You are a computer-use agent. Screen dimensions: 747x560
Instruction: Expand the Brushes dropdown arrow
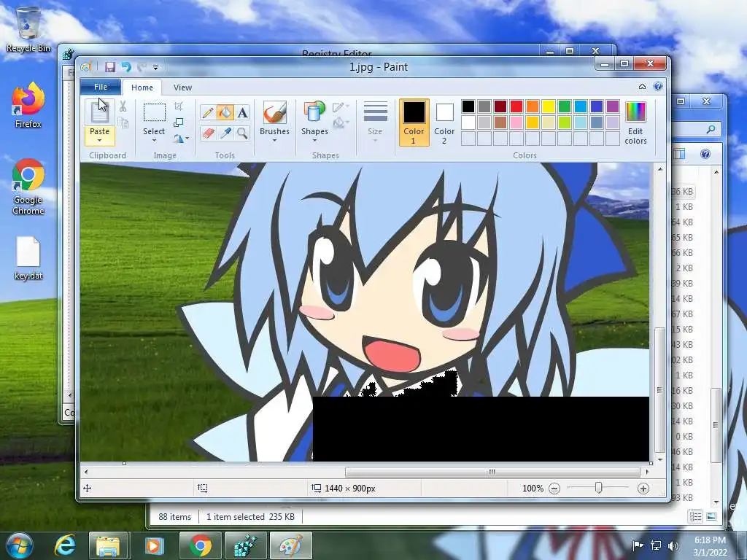[274, 141]
